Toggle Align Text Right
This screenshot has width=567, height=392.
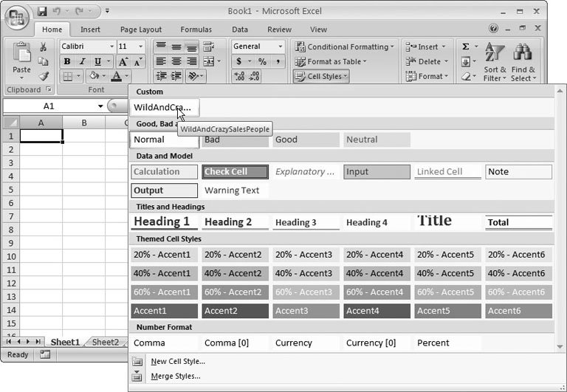coord(191,61)
